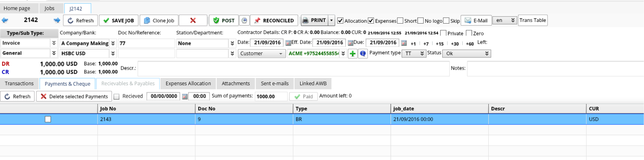Toggle the Allocation checkbox

(x=340, y=21)
